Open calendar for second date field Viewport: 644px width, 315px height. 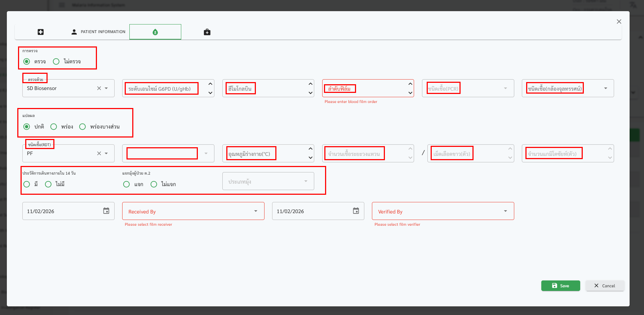coord(356,211)
